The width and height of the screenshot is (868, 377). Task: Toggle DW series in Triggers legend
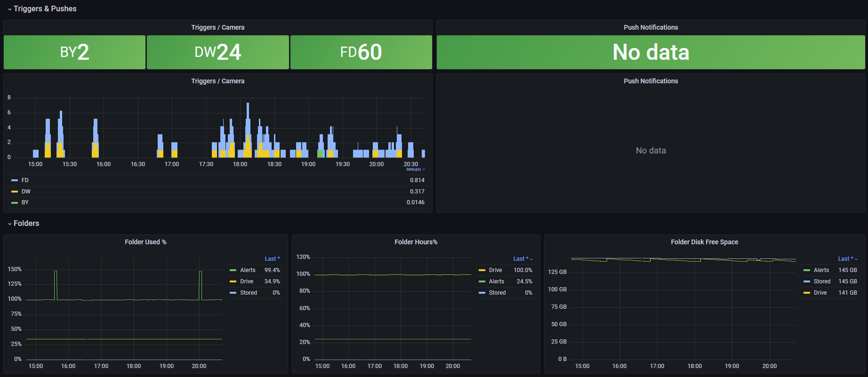pyautogui.click(x=26, y=192)
